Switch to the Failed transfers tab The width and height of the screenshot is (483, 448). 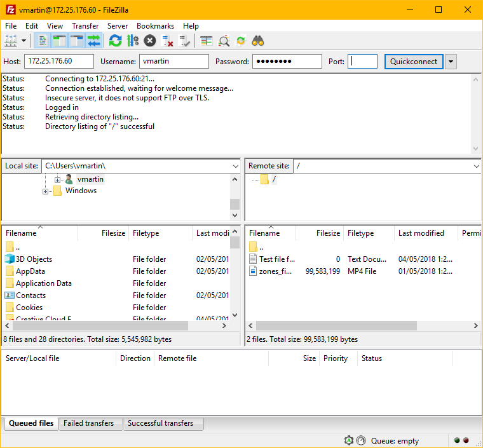point(88,423)
